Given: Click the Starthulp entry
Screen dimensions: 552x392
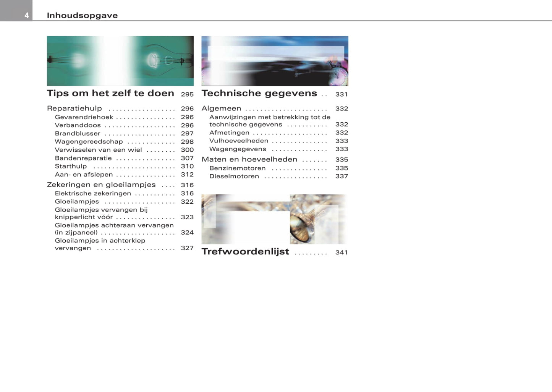Looking at the screenshot, I should 71,167.
